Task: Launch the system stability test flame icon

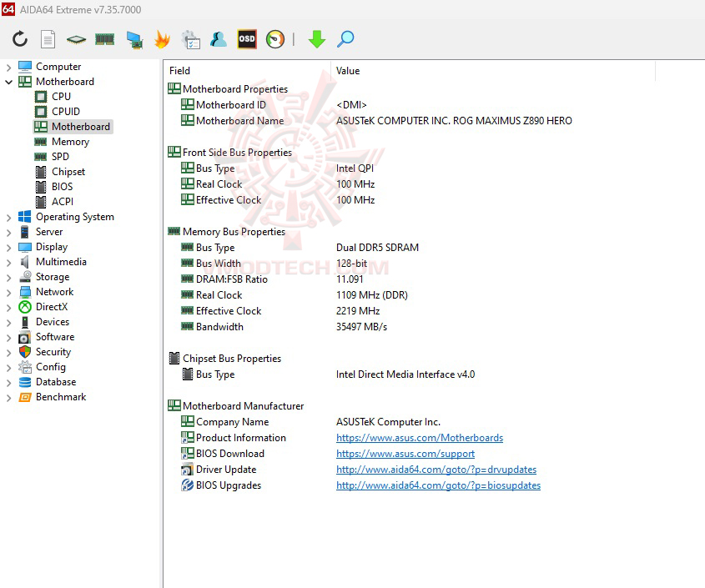Action: tap(162, 39)
